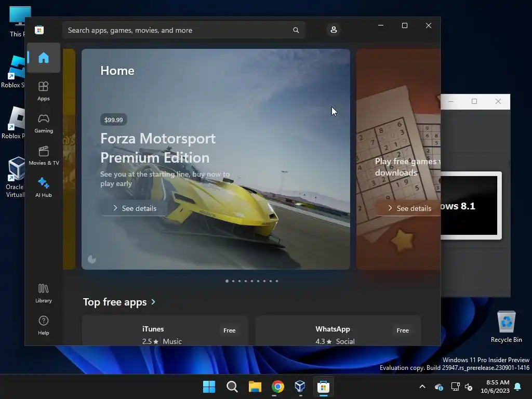Open the notification bell
This screenshot has width=532, height=399.
(x=518, y=387)
